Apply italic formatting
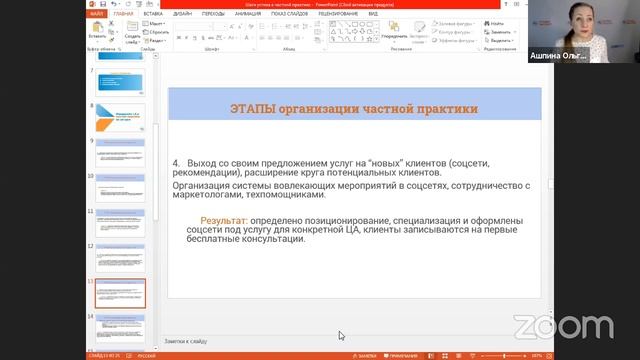640x360 pixels. [x=187, y=38]
